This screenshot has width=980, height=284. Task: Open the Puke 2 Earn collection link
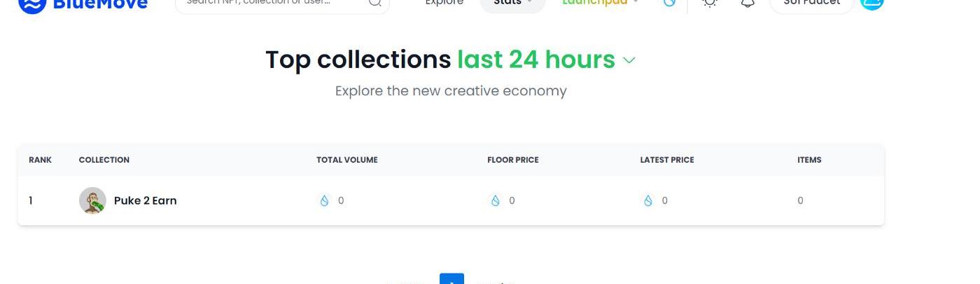145,201
